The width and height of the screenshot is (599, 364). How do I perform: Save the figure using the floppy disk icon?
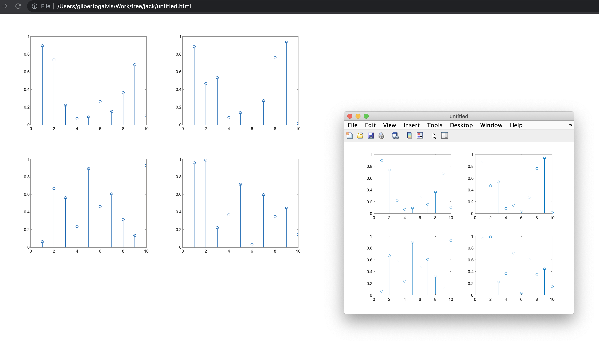coord(371,135)
